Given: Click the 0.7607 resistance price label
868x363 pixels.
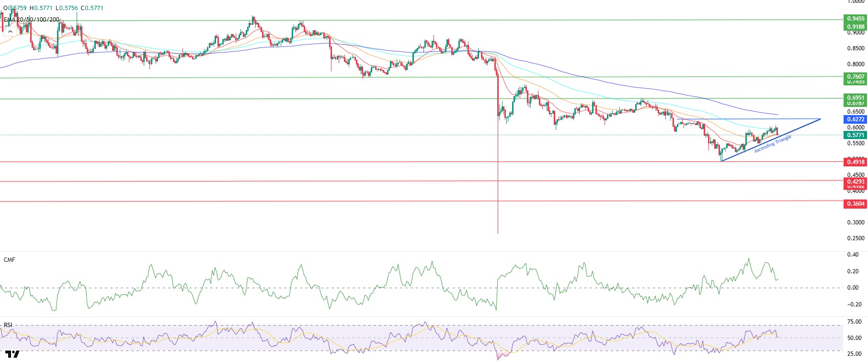Looking at the screenshot, I should tap(855, 77).
